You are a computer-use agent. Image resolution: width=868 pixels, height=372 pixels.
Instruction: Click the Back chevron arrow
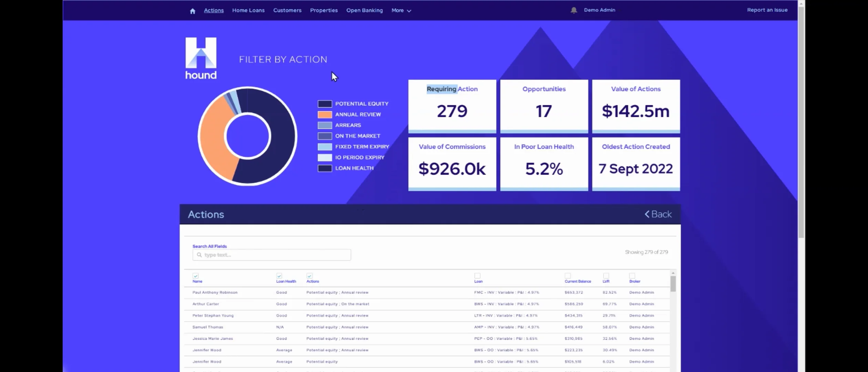pos(647,214)
